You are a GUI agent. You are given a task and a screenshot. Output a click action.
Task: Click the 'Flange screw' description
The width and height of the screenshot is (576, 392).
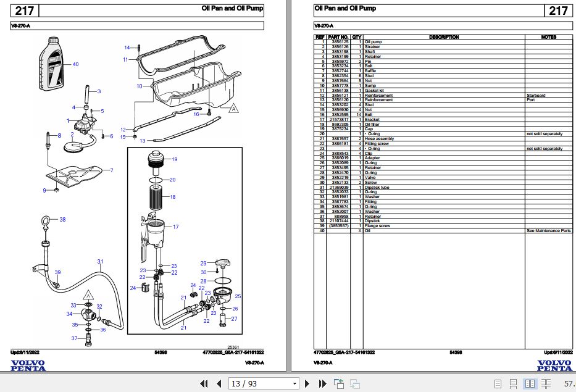click(377, 226)
